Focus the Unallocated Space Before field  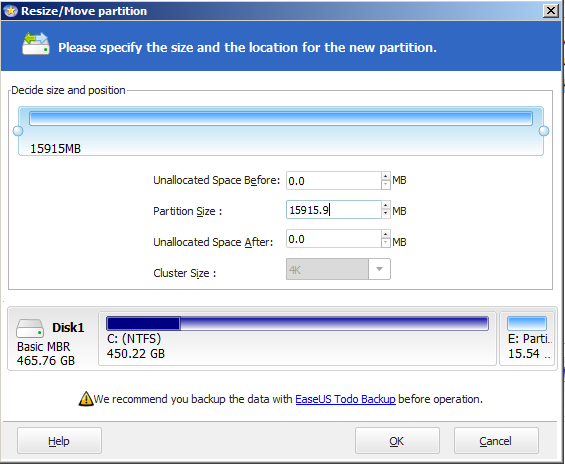pyautogui.click(x=333, y=181)
